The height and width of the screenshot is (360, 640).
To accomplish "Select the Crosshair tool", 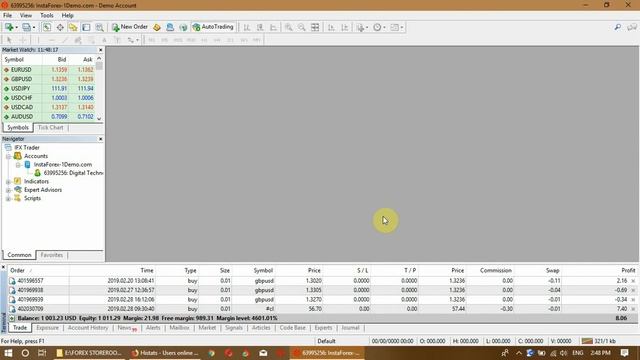I will coord(23,40).
